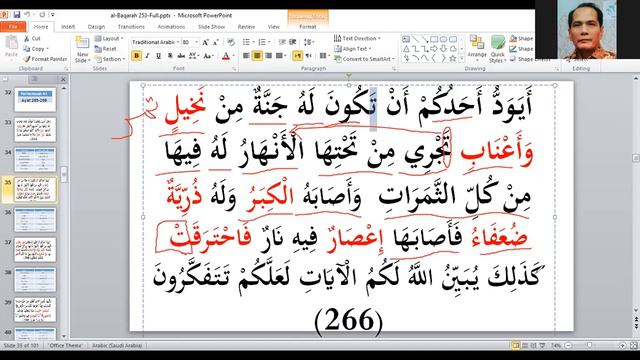The height and width of the screenshot is (360, 640).
Task: Select the 5-Point Star shape in gallery
Action: 453,58
